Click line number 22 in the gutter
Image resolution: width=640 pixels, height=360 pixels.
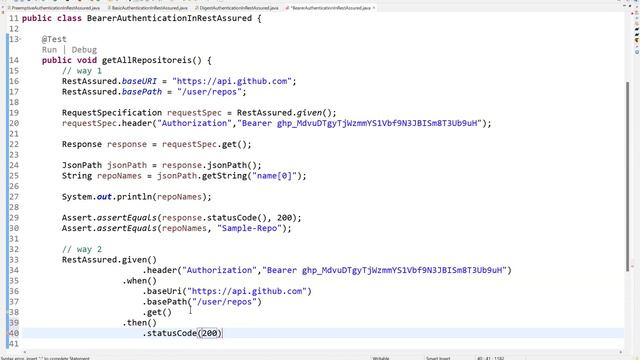(x=14, y=144)
